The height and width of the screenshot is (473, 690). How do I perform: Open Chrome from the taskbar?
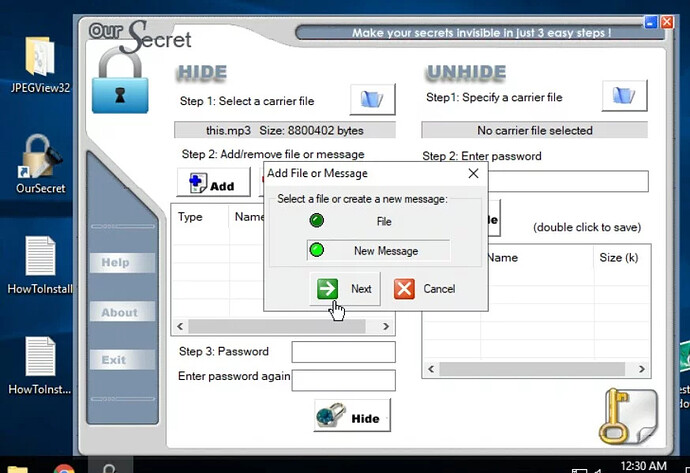pyautogui.click(x=63, y=466)
